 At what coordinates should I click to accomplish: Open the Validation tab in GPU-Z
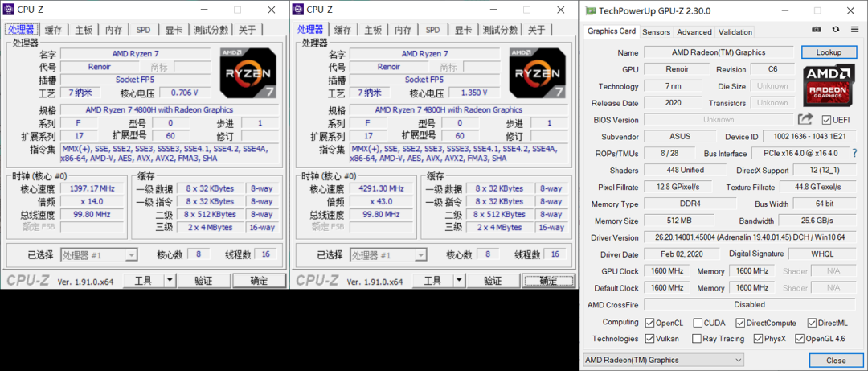[735, 31]
